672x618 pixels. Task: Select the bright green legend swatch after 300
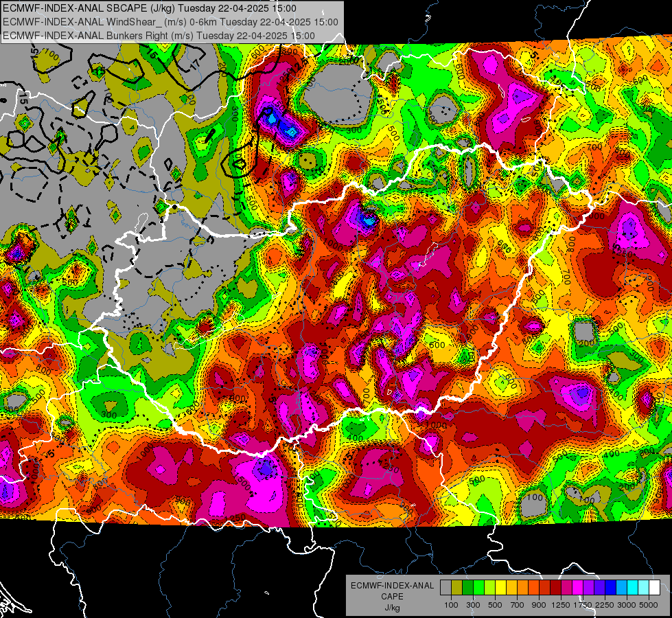point(478,588)
